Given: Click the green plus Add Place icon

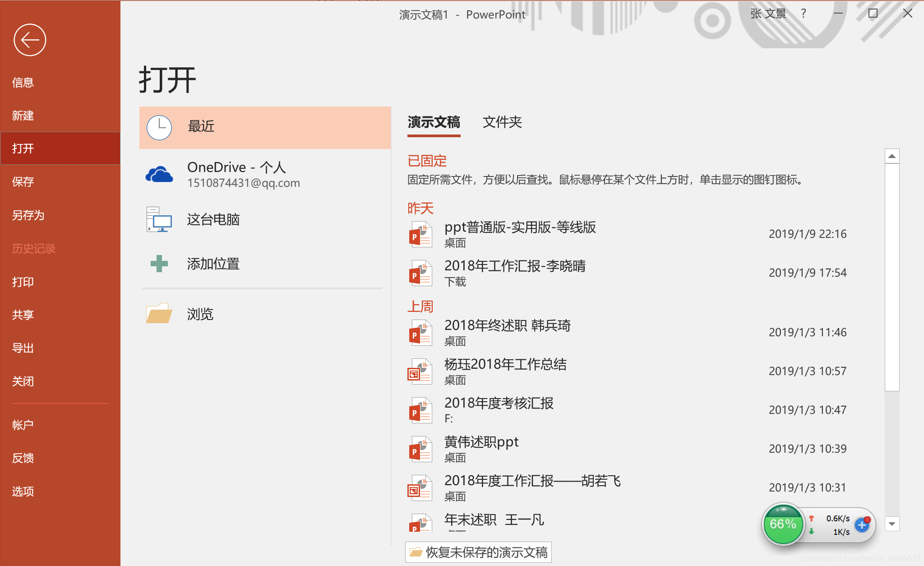Looking at the screenshot, I should coord(159,264).
